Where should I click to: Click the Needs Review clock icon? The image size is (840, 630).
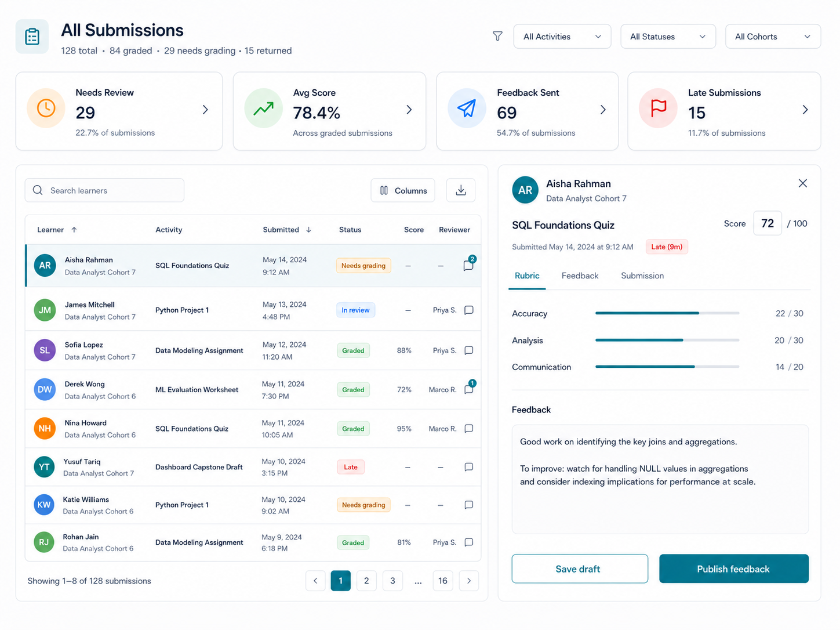[x=46, y=108]
